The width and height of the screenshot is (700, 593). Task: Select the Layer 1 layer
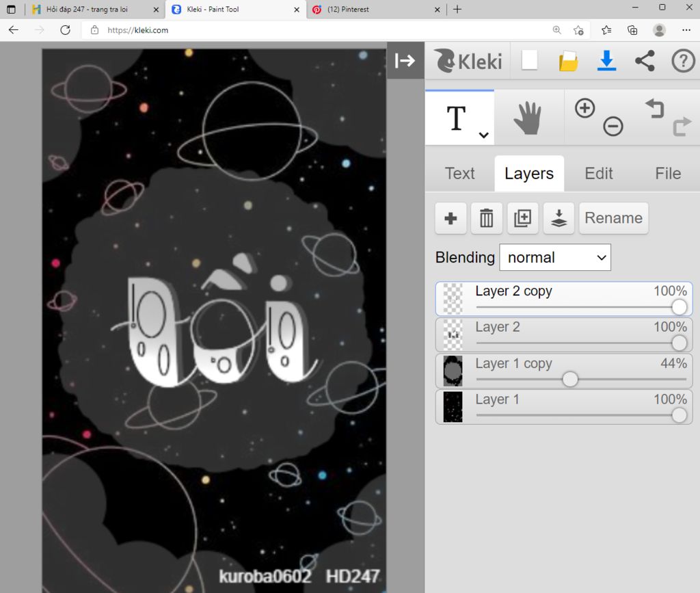tap(564, 407)
